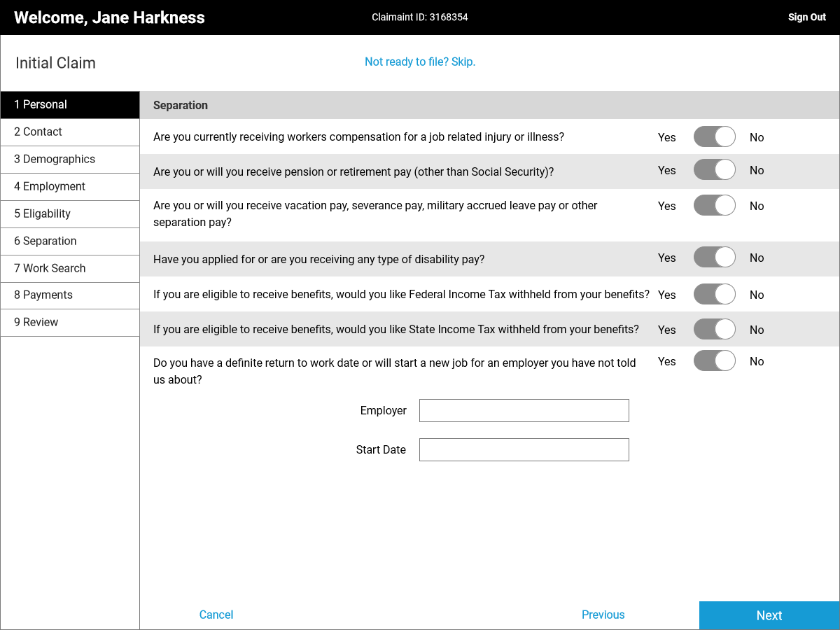
Task: Toggle the disability pay question switch
Action: coord(714,258)
